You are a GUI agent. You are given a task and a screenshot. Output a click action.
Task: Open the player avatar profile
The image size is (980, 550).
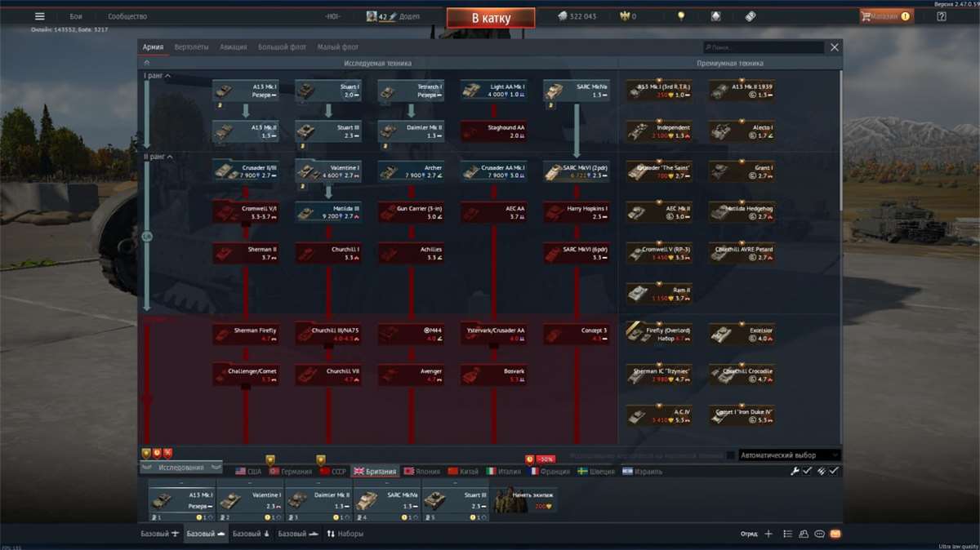[372, 16]
